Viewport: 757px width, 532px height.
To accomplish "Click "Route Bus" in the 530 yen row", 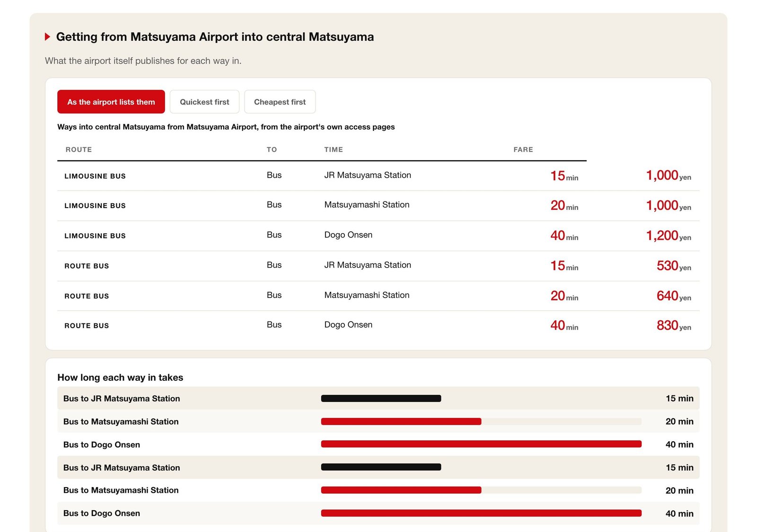I will point(87,266).
